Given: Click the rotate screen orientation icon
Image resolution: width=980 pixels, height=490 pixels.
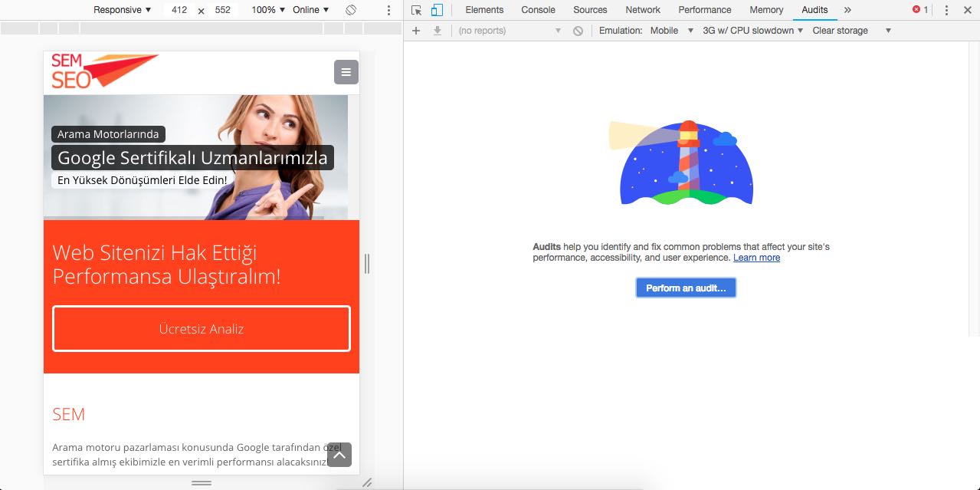Looking at the screenshot, I should 351,10.
